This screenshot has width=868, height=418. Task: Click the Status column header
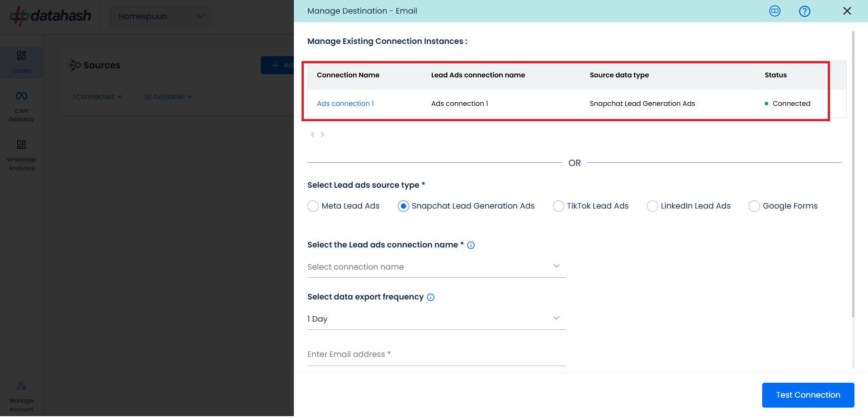tap(776, 75)
